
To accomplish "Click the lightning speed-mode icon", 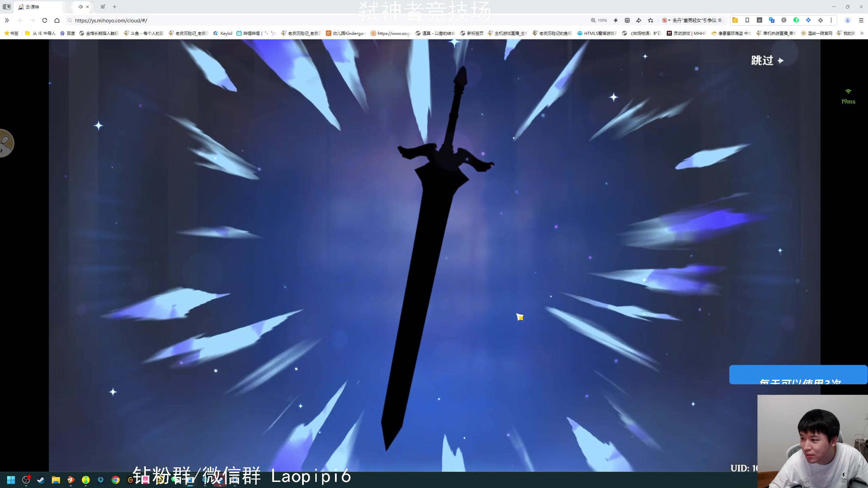I will coord(616,20).
